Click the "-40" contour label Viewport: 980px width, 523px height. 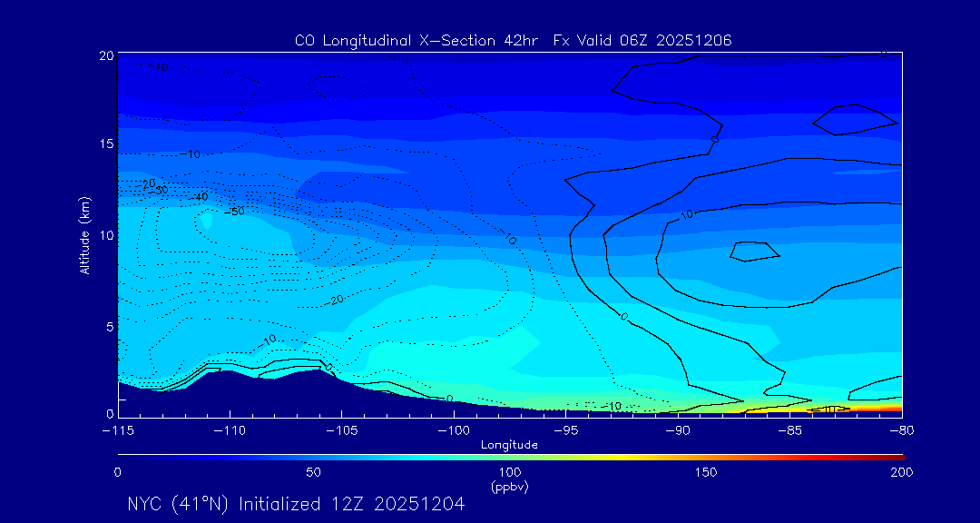coord(198,197)
